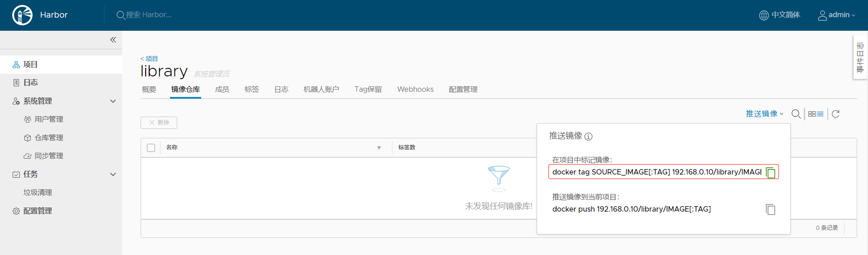The image size is (868, 255).
Task: Switch to the 日志 tab
Action: [281, 90]
